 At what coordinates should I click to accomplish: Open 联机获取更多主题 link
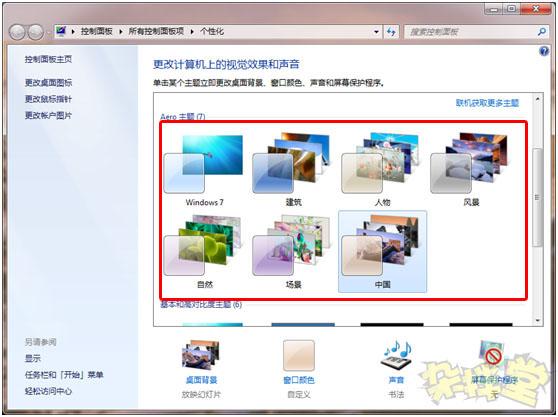pyautogui.click(x=487, y=103)
